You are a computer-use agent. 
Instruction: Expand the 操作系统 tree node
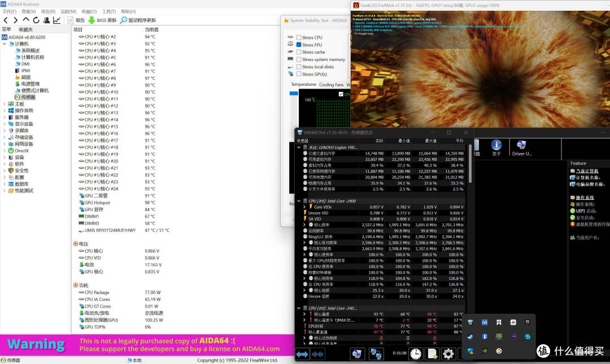[x=5, y=111]
